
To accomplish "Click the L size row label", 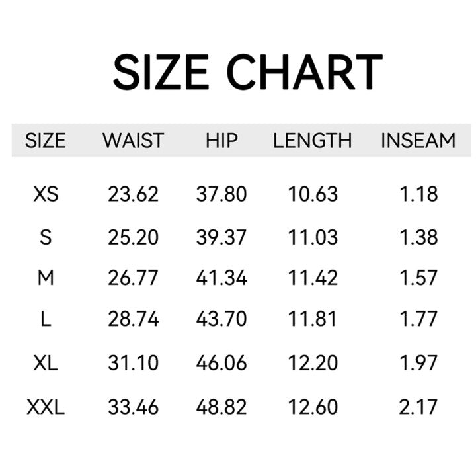I will pyautogui.click(x=46, y=320).
